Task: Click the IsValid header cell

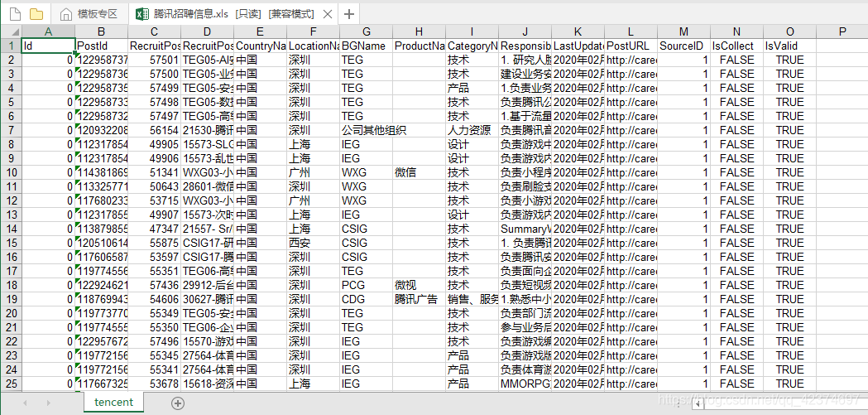Action: pyautogui.click(x=789, y=46)
